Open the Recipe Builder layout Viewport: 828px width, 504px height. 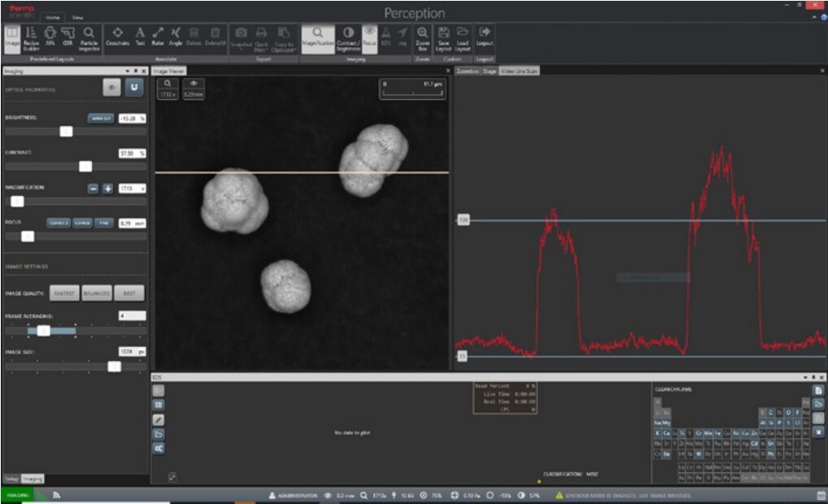[x=31, y=37]
